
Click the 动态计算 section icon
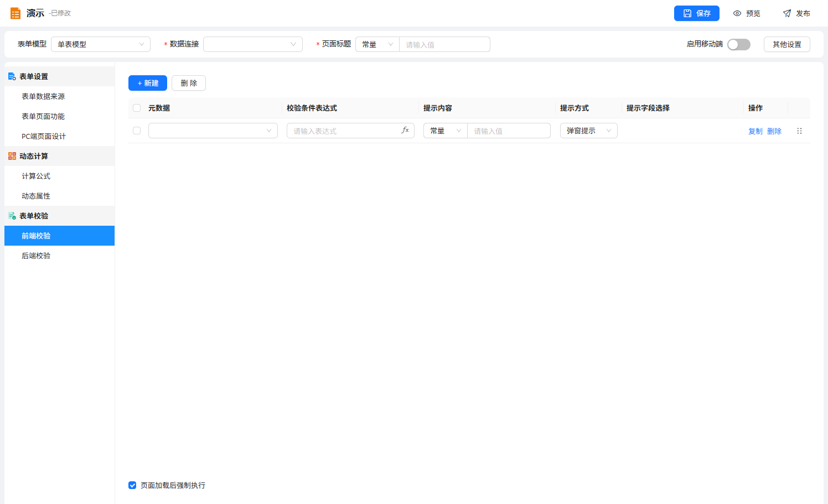(x=12, y=156)
